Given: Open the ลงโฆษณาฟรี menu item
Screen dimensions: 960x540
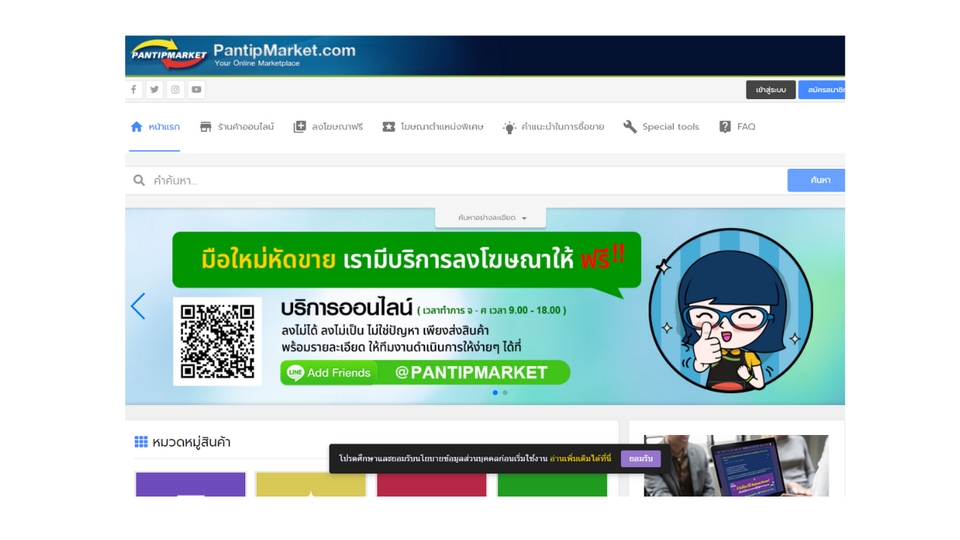Looking at the screenshot, I should [328, 127].
